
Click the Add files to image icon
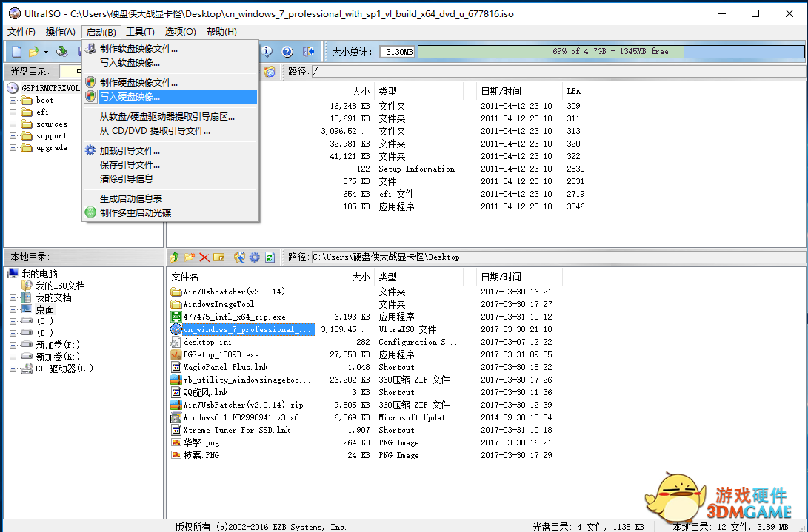239,257
